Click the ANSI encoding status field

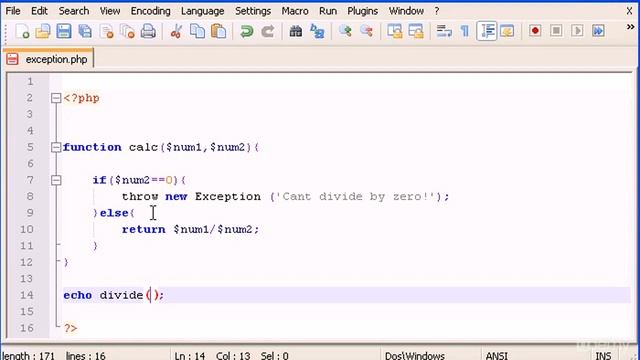[x=497, y=356]
